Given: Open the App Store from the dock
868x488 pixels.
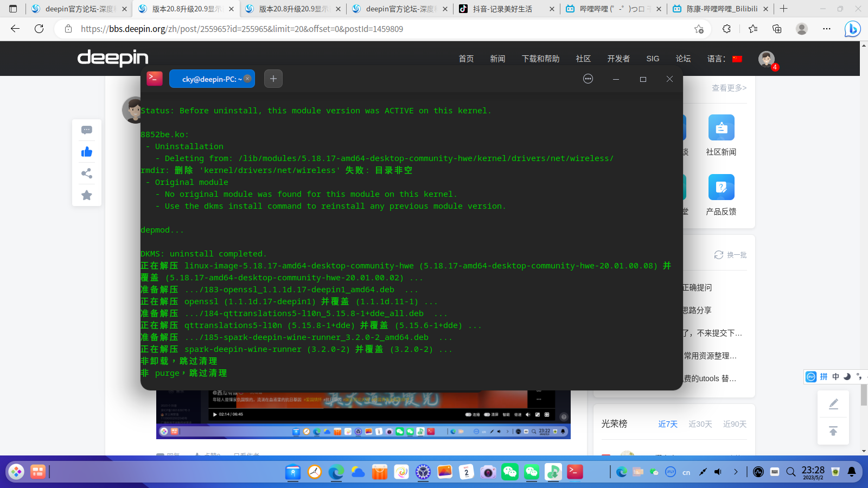Looking at the screenshot, I should [379, 472].
